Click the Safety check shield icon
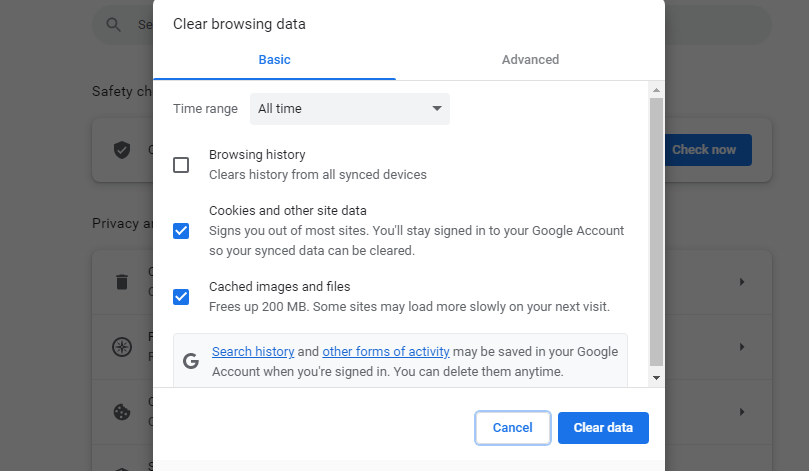This screenshot has width=809, height=471. click(122, 150)
